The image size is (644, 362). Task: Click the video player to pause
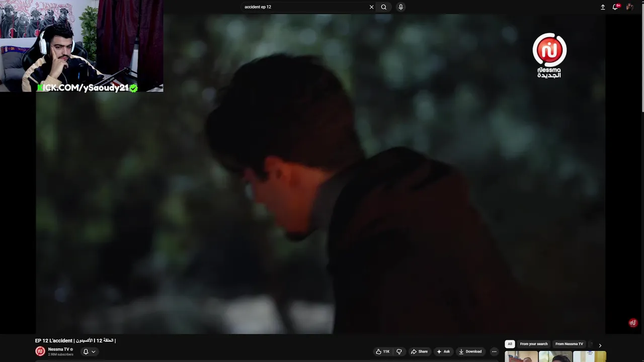pos(320,173)
